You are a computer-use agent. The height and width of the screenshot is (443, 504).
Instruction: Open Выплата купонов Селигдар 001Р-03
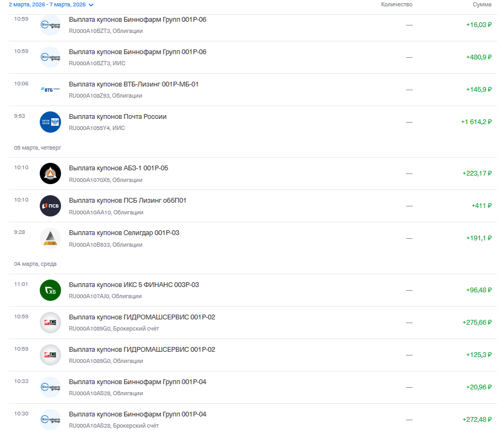click(x=253, y=238)
